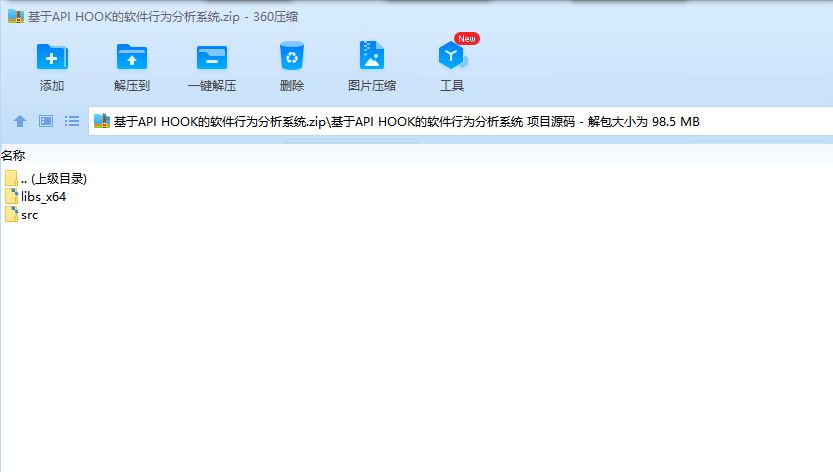The height and width of the screenshot is (472, 833).
Task: Click the 一键解压 one-click extract icon
Action: [x=211, y=57]
